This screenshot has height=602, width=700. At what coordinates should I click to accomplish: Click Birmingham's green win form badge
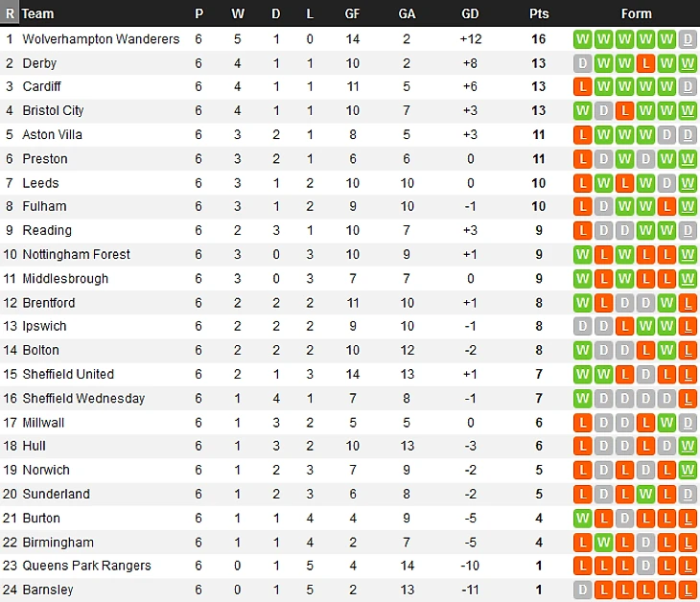(603, 543)
